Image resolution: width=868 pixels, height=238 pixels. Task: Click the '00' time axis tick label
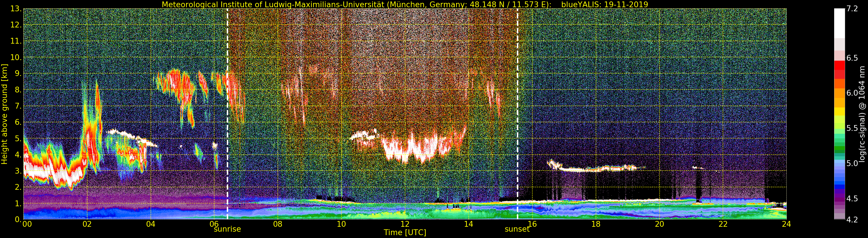27,224
